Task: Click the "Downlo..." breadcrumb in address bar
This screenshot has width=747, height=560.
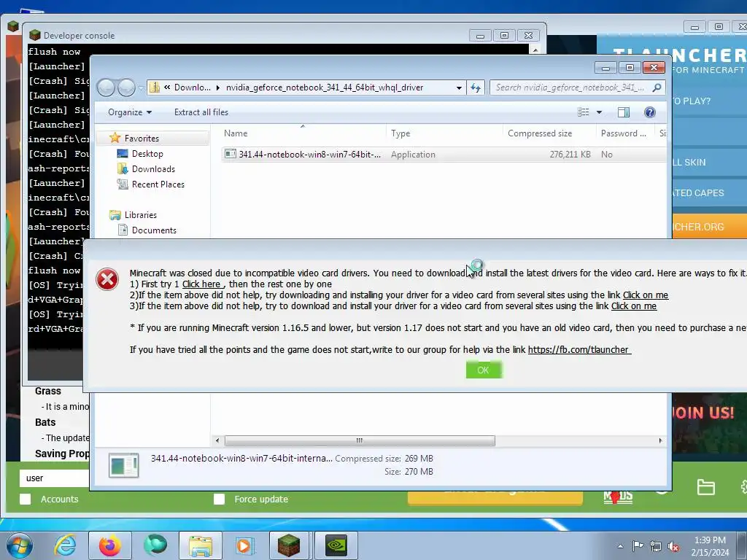Action: [192, 87]
